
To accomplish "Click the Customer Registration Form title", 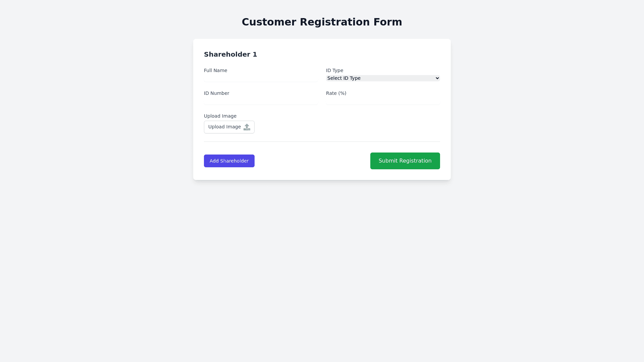I will pyautogui.click(x=322, y=22).
